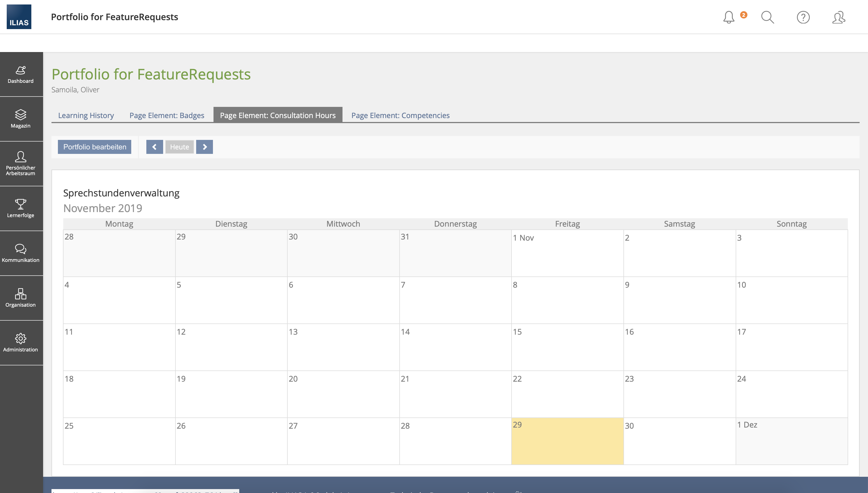Open the help question mark icon
Image resolution: width=868 pixels, height=493 pixels.
(x=803, y=17)
